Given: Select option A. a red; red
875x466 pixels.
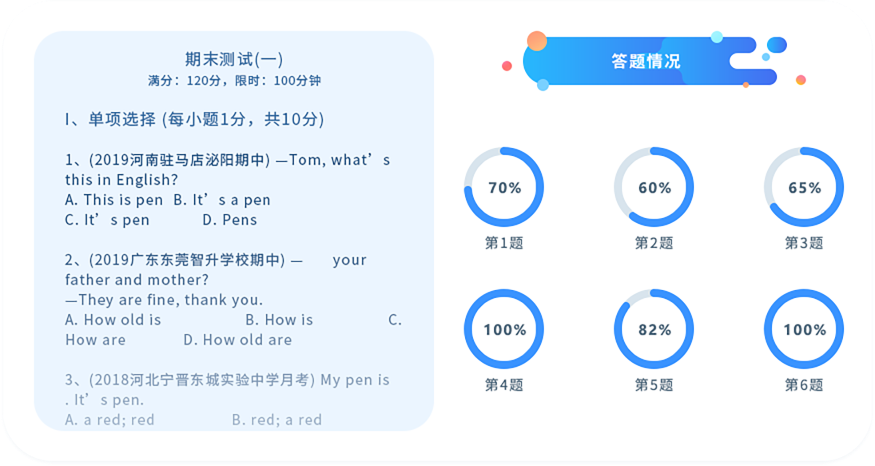Looking at the screenshot, I should [x=109, y=420].
